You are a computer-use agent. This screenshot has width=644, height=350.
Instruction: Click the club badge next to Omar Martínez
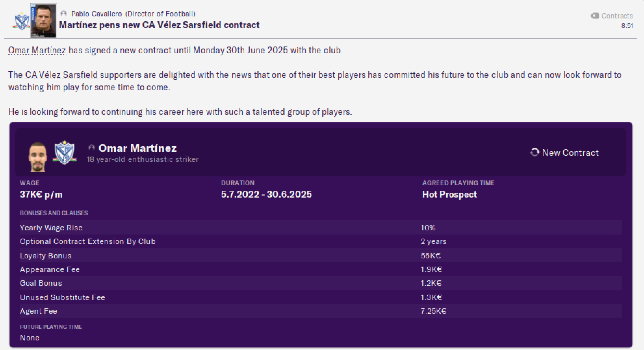point(64,152)
